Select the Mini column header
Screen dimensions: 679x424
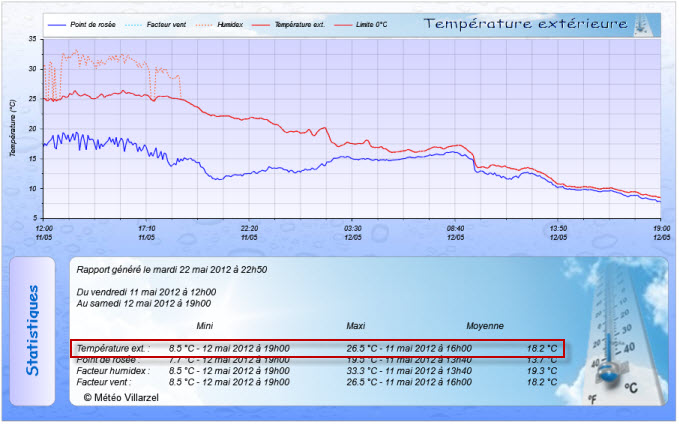pos(204,326)
